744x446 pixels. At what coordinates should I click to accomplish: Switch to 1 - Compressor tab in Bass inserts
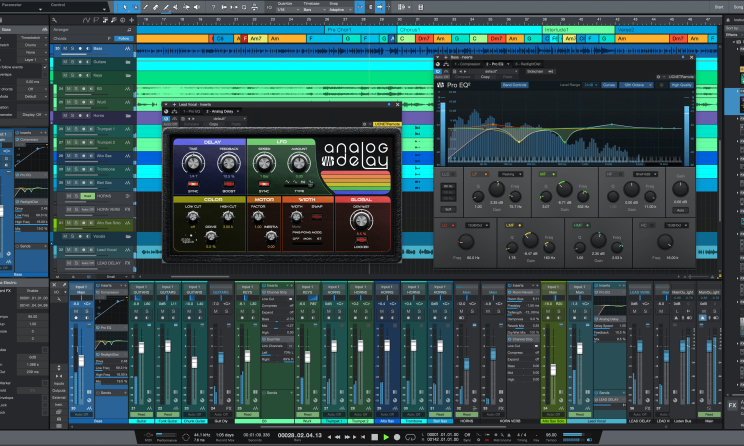coord(468,64)
